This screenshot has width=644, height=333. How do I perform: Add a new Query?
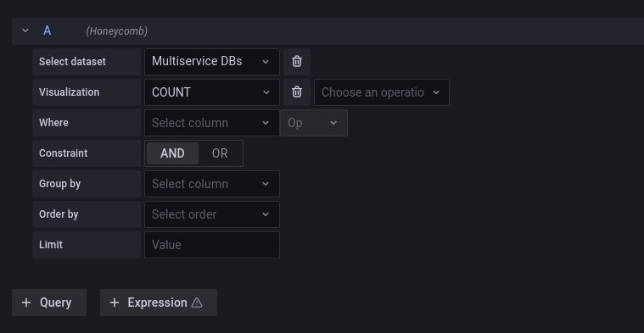[49, 302]
